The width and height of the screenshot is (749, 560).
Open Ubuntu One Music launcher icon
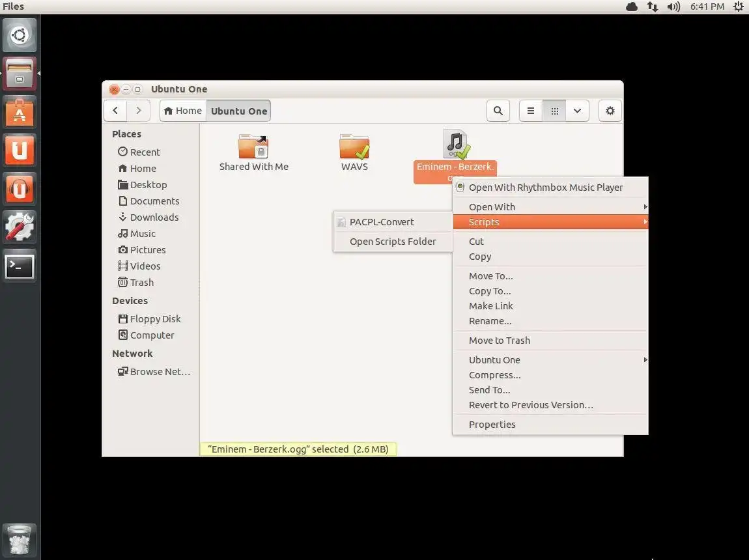20,189
